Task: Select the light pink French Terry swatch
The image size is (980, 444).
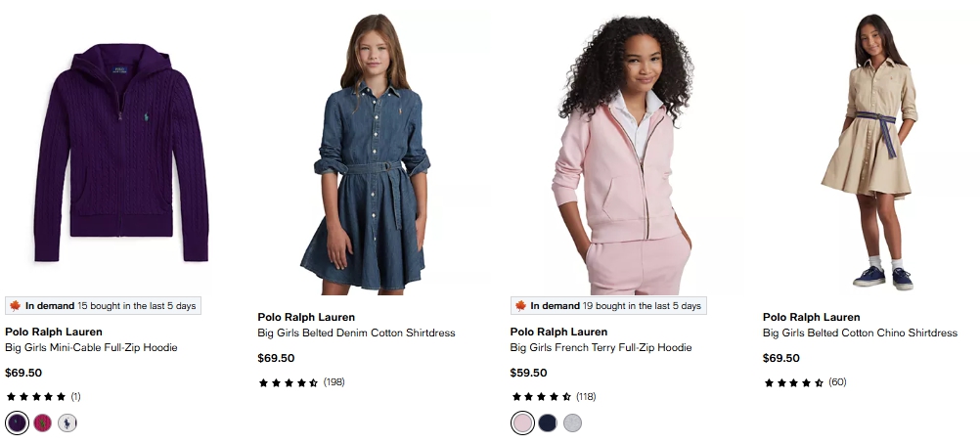Action: [x=522, y=422]
